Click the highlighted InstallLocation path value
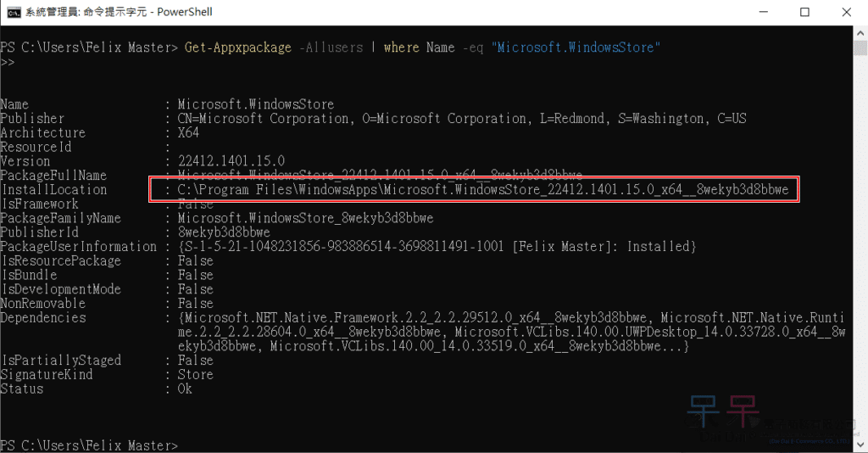Image resolution: width=868 pixels, height=453 pixels. pyautogui.click(x=487, y=190)
